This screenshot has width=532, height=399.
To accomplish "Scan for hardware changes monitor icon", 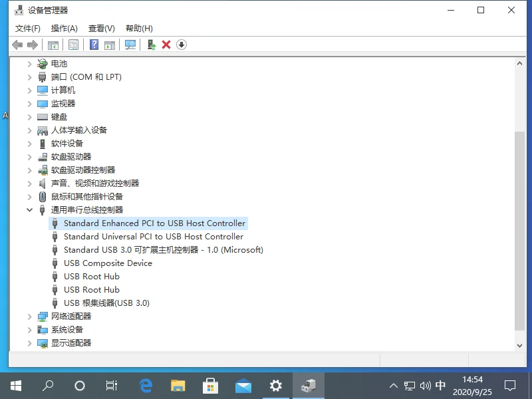I will 130,45.
